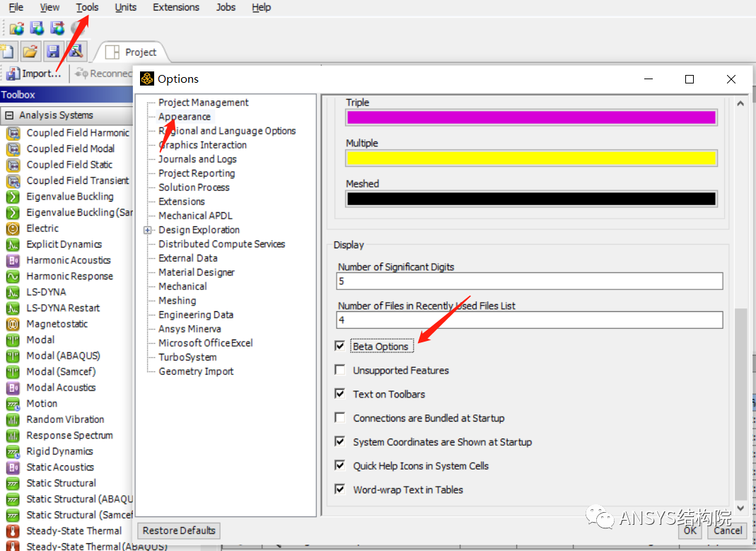Click the scroll-up arrow in the Options panel
The height and width of the screenshot is (551, 756).
(x=740, y=103)
